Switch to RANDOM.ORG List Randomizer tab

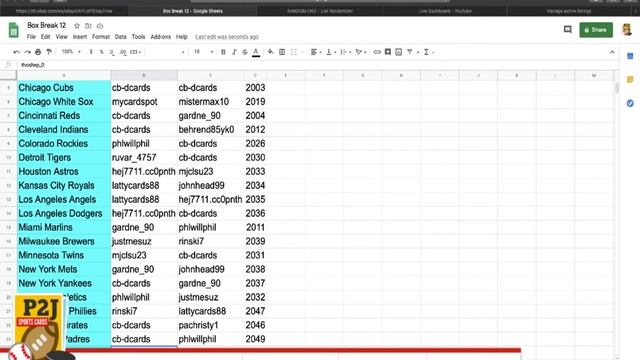click(x=320, y=11)
